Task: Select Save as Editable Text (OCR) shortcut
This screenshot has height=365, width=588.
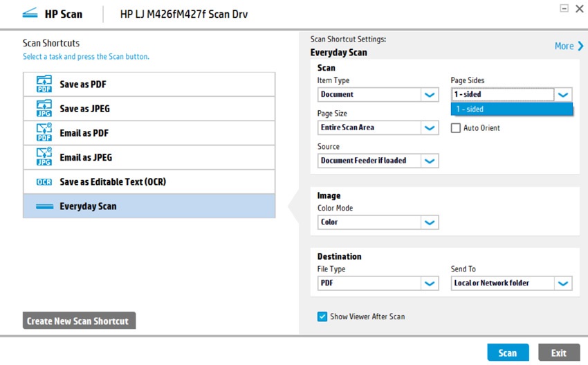Action: (x=112, y=182)
